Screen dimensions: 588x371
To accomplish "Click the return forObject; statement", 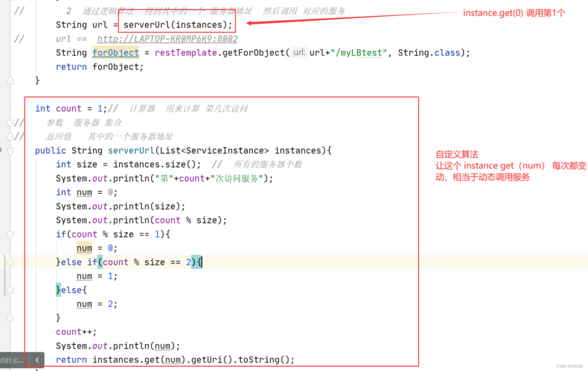I will click(x=100, y=67).
